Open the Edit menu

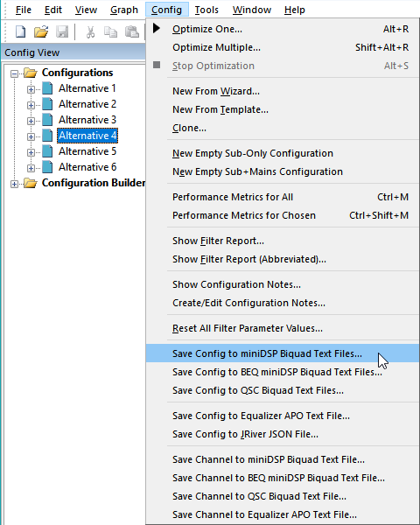52,10
